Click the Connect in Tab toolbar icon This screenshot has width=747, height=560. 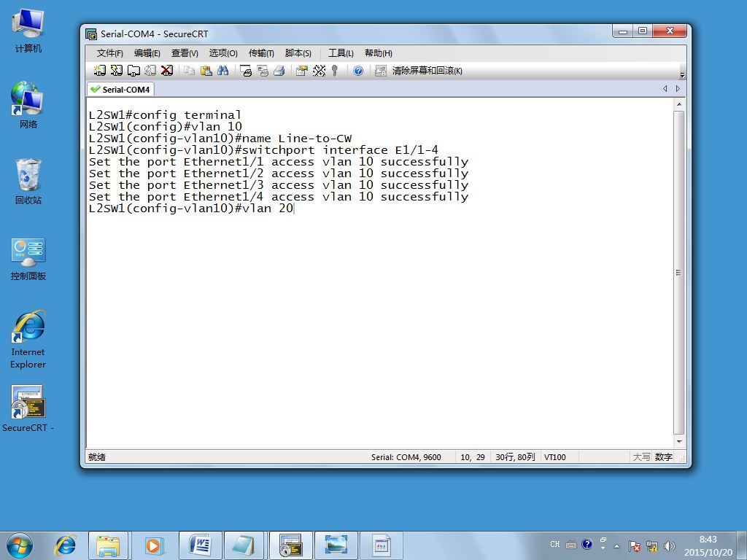[x=133, y=71]
